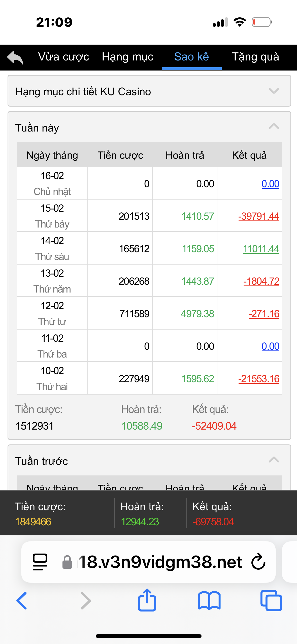Select the Sao kê tab
The image size is (297, 644).
[x=191, y=57]
